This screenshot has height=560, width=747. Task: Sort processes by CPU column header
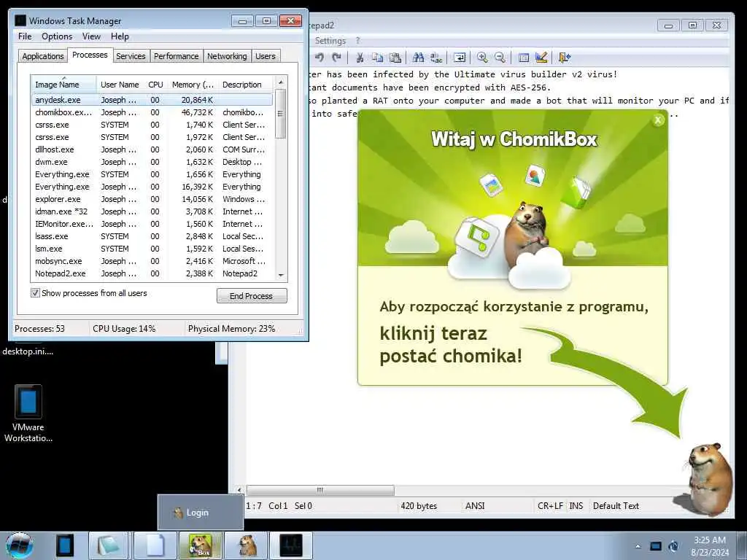[156, 85]
